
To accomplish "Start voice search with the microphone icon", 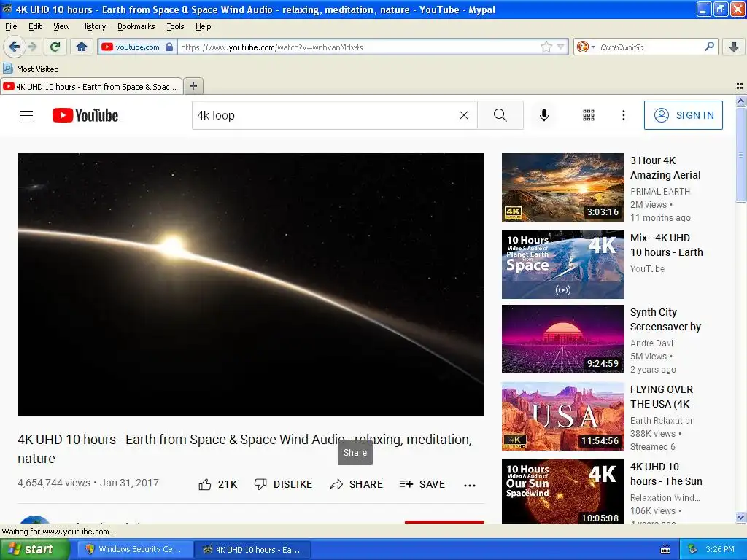I will coord(544,115).
